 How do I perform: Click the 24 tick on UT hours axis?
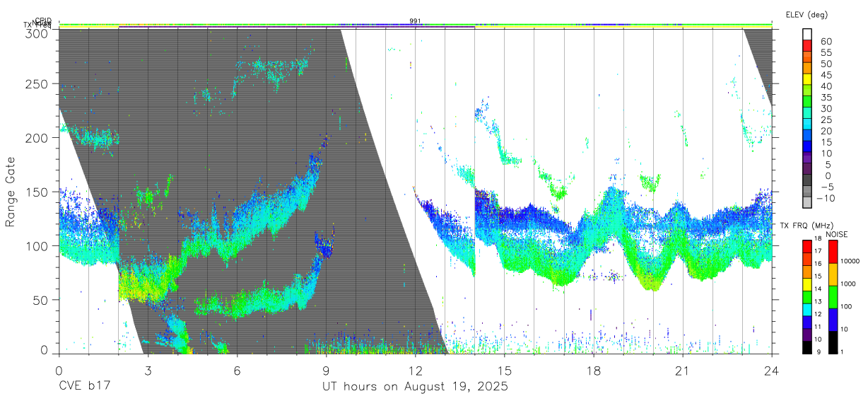(772, 369)
